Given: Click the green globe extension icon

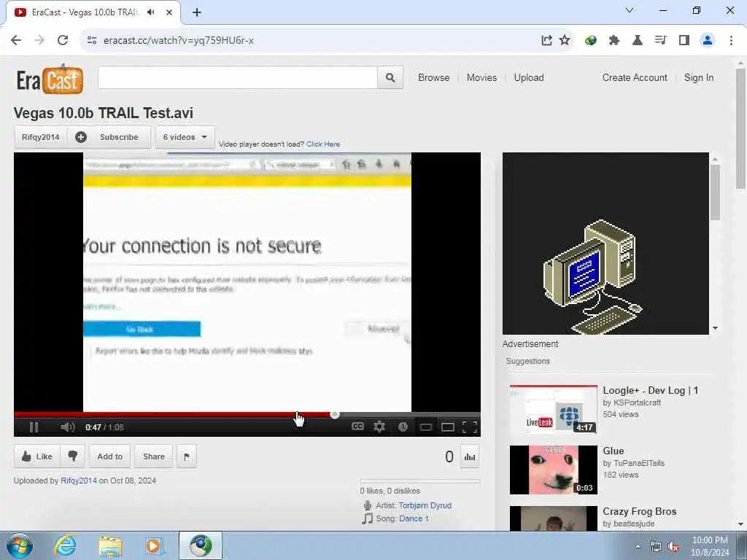Looking at the screenshot, I should tap(591, 41).
